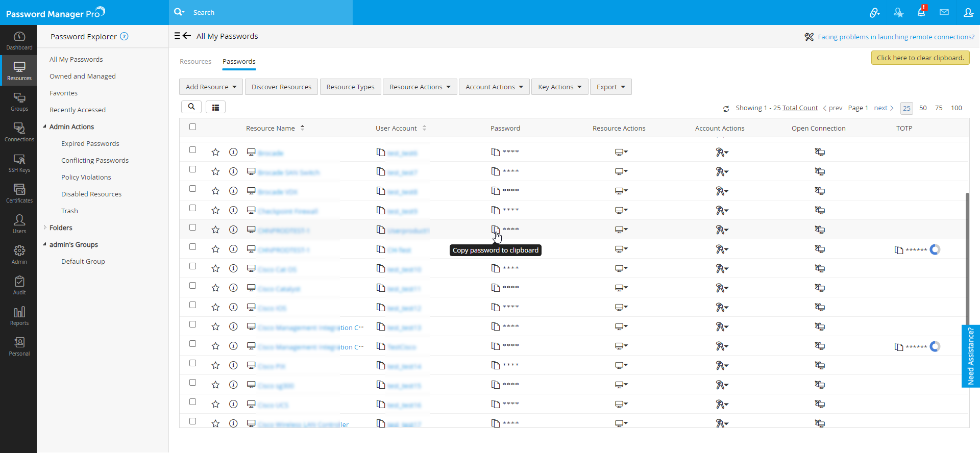Open Favorites in the explorer list
This screenshot has height=453, width=980.
click(63, 93)
